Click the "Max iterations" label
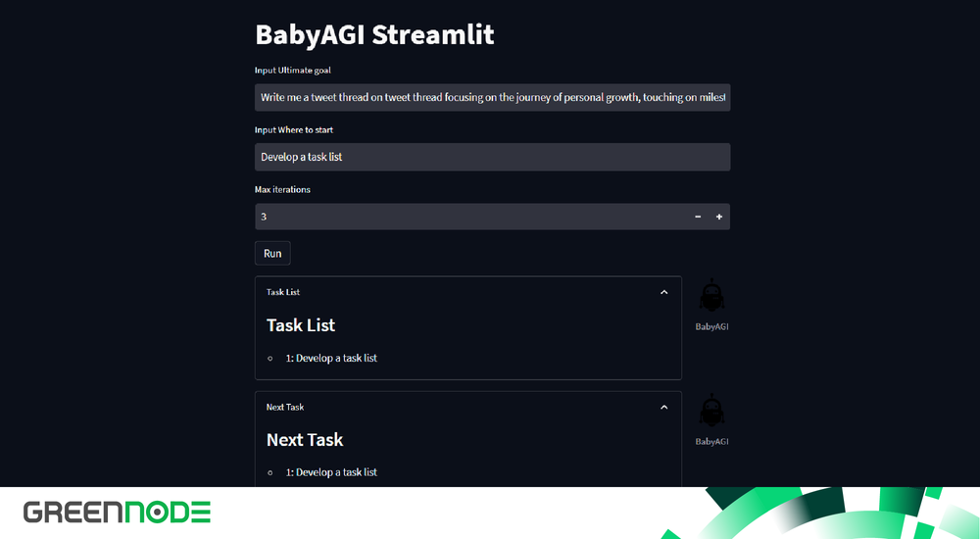The image size is (980, 539). pyautogui.click(x=282, y=189)
